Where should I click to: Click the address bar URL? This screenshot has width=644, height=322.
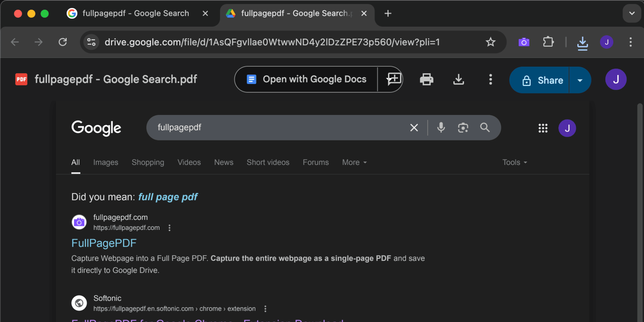(272, 42)
